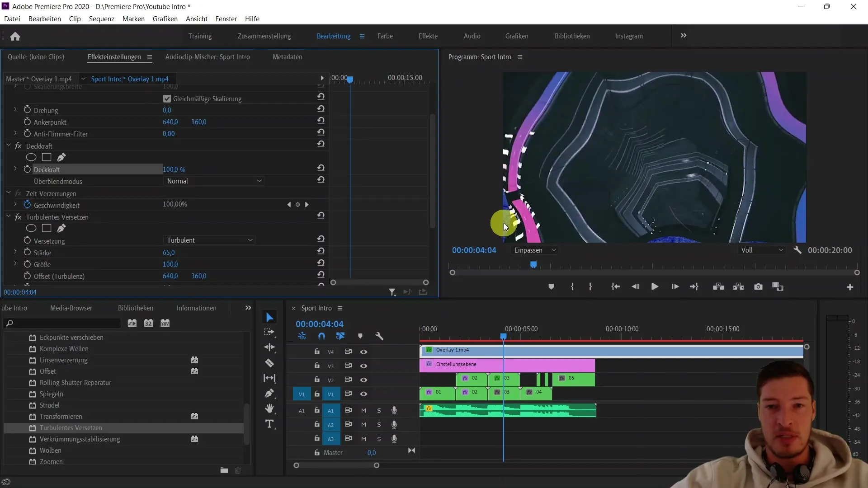Image resolution: width=868 pixels, height=488 pixels.
Task: Select the Effekte menu tab in workspace
Action: tap(427, 36)
